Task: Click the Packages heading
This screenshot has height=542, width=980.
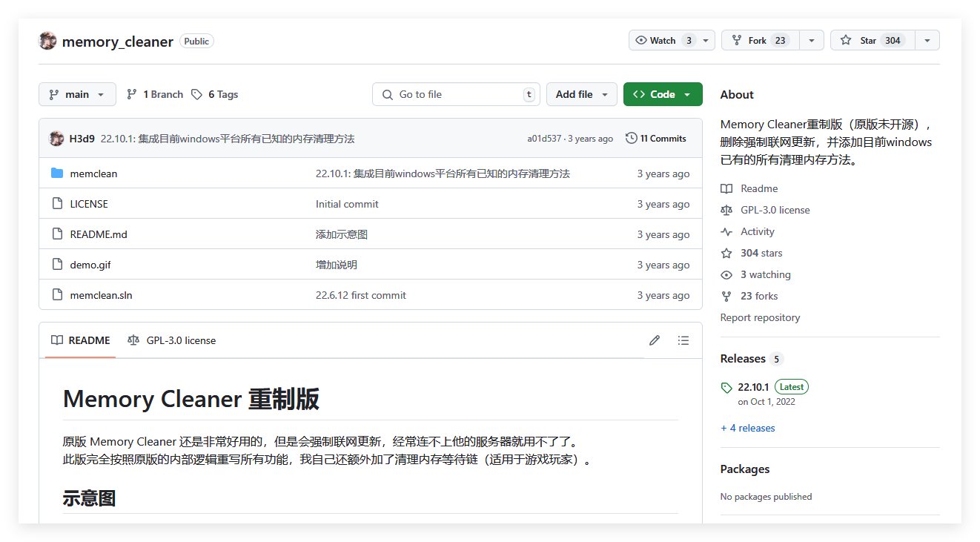Action: point(745,469)
